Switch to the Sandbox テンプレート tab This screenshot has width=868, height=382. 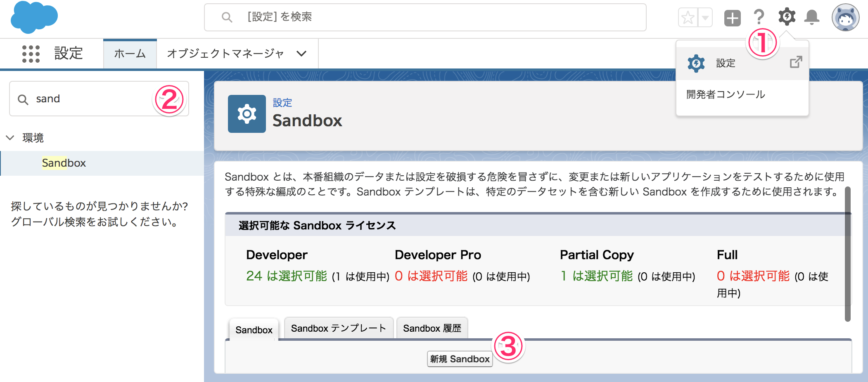point(339,328)
